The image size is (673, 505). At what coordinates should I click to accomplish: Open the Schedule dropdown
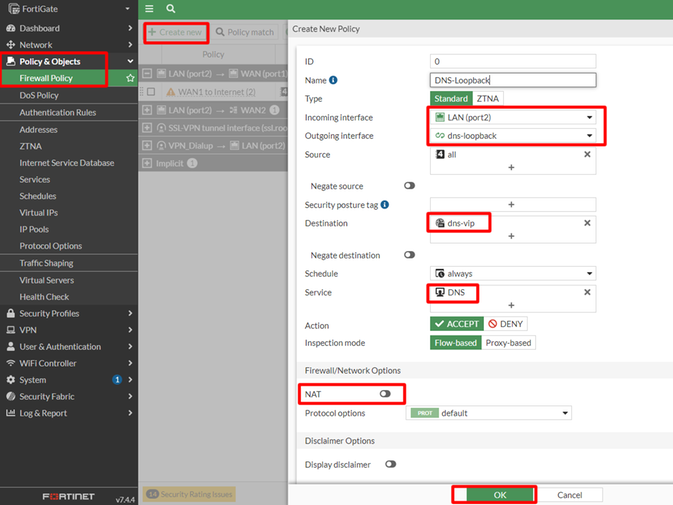[x=513, y=273]
